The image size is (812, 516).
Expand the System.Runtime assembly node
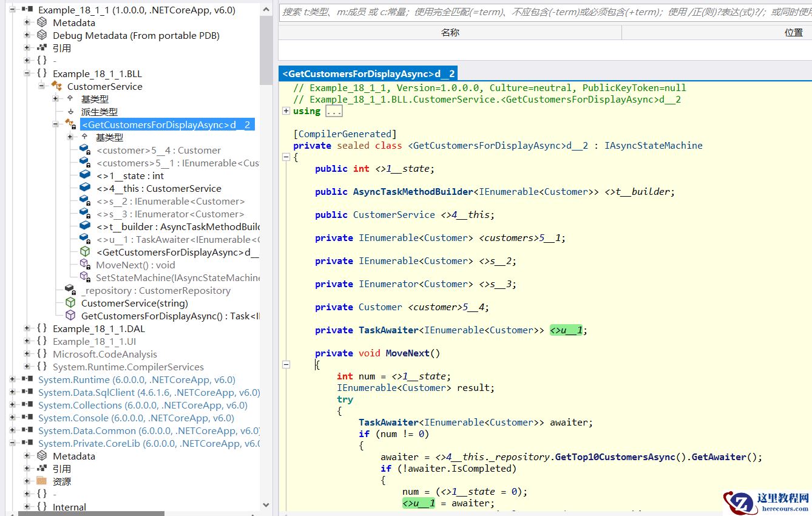click(13, 379)
